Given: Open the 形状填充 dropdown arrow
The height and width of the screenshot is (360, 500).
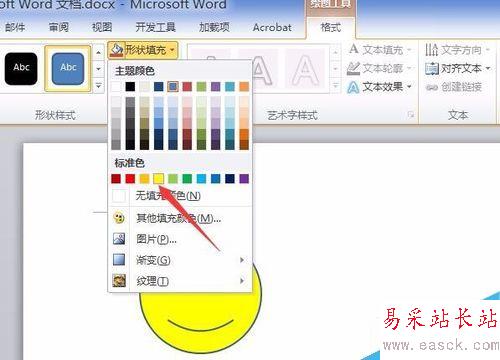Looking at the screenshot, I should [x=172, y=50].
